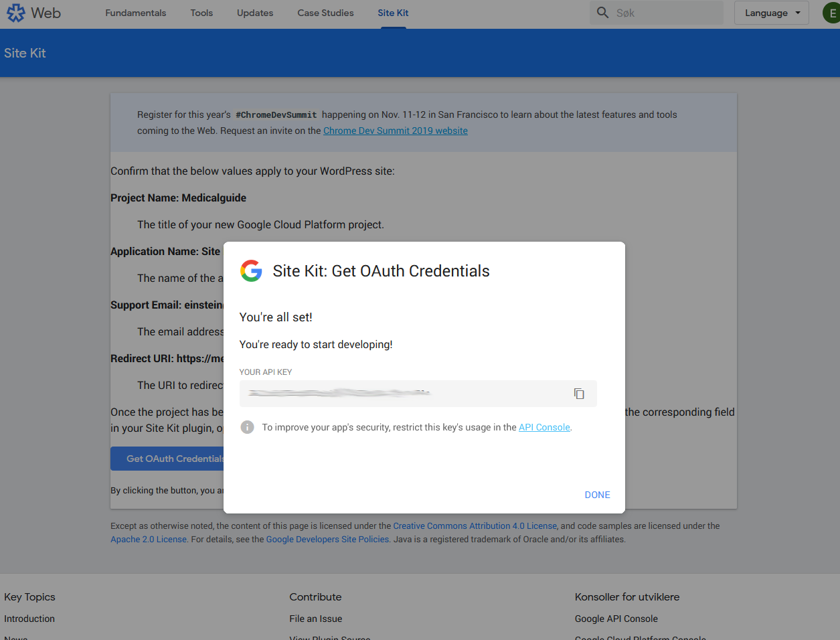Copy the API key with the copy icon

point(579,394)
